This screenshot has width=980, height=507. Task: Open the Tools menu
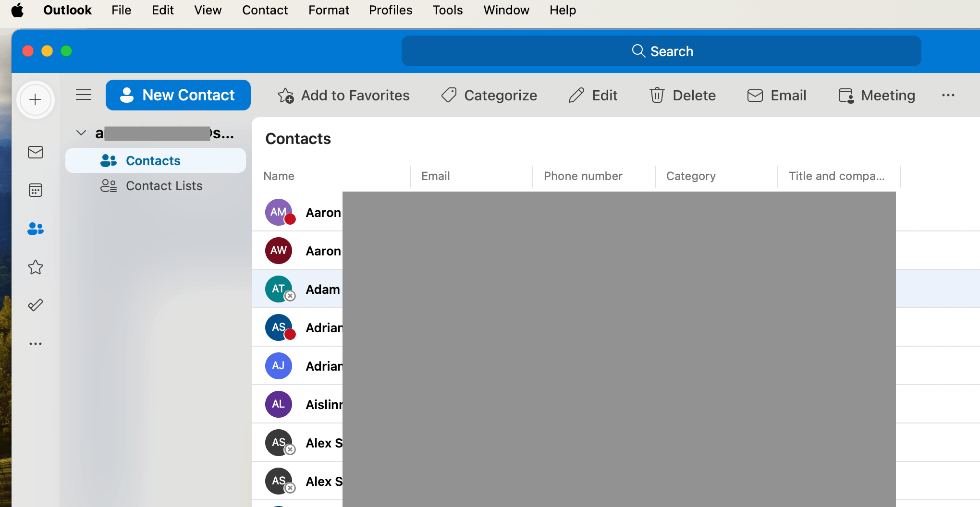tap(448, 10)
